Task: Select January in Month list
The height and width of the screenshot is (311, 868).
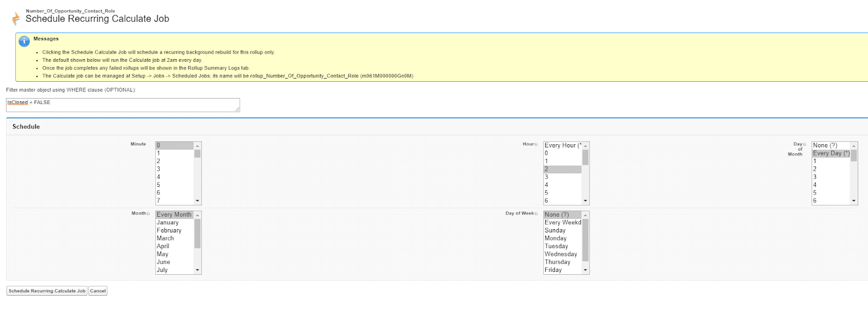Action: (x=174, y=223)
